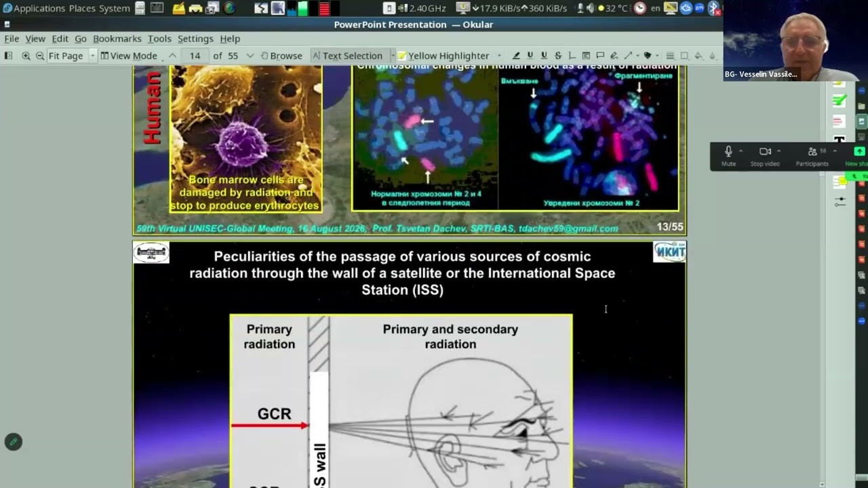Select the freehand line annotation tool
Viewport: 868px width, 488px height.
coord(614,56)
